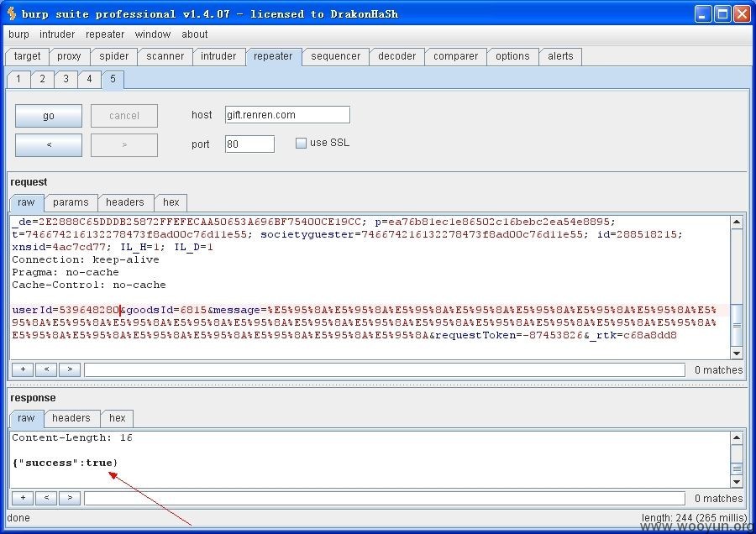Open the request hex tab

click(x=171, y=202)
